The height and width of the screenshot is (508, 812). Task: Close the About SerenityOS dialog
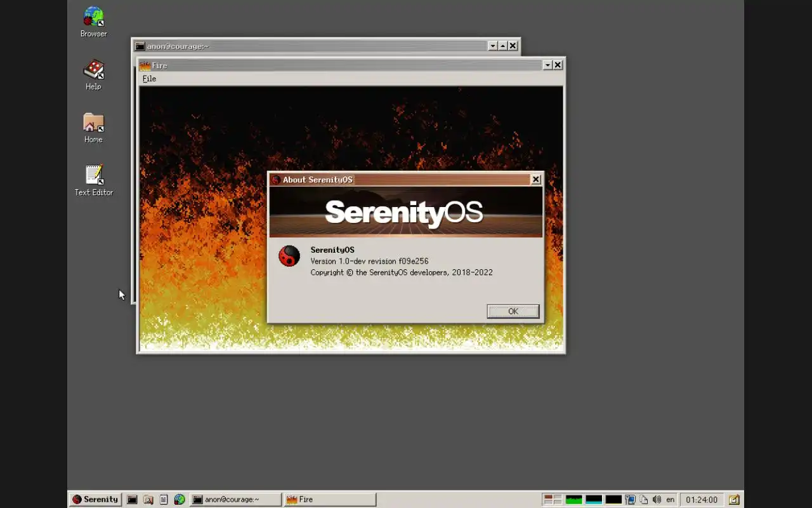(536, 180)
